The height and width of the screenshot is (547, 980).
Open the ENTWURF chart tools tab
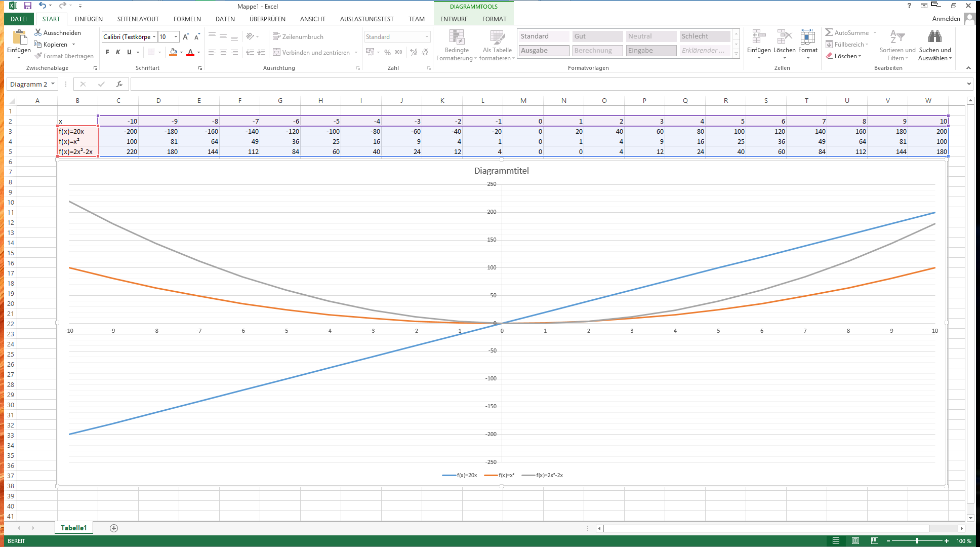pyautogui.click(x=454, y=19)
